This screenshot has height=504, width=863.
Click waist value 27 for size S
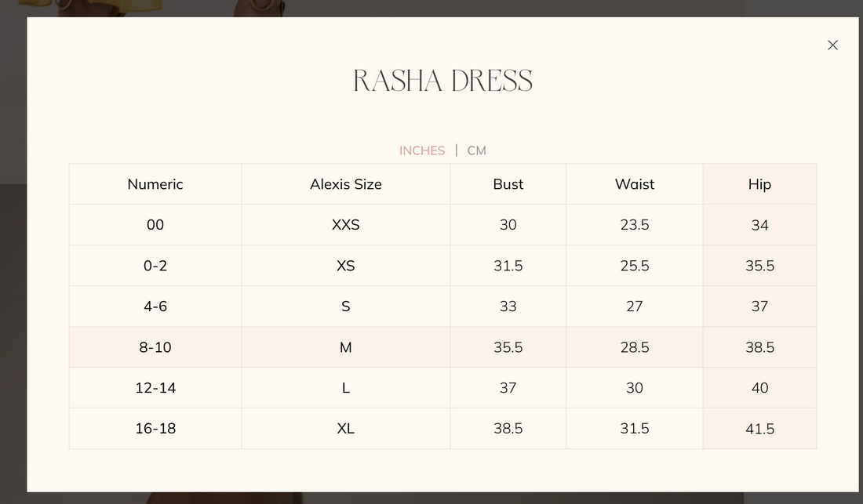[635, 306]
